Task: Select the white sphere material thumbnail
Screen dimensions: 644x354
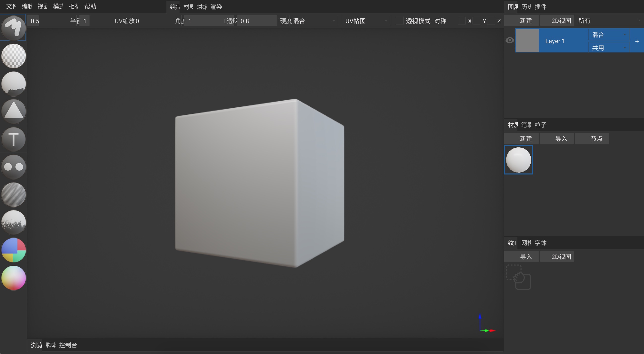Action: (x=518, y=160)
